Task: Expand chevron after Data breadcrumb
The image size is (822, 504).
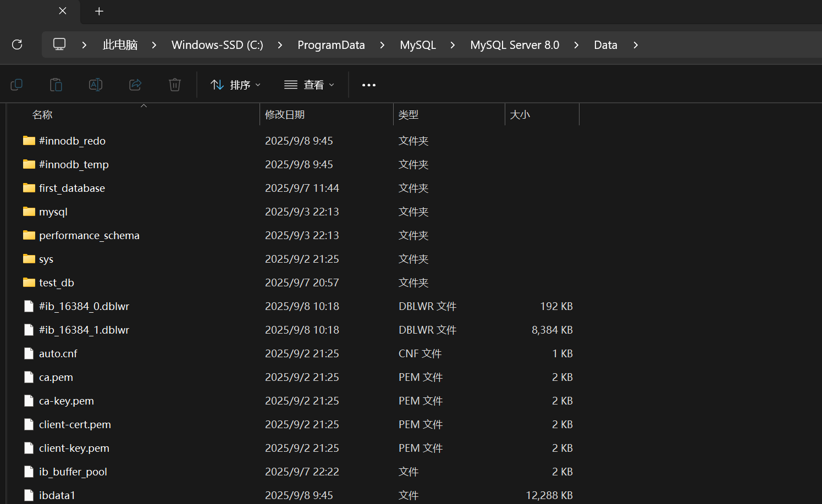Action: tap(636, 45)
